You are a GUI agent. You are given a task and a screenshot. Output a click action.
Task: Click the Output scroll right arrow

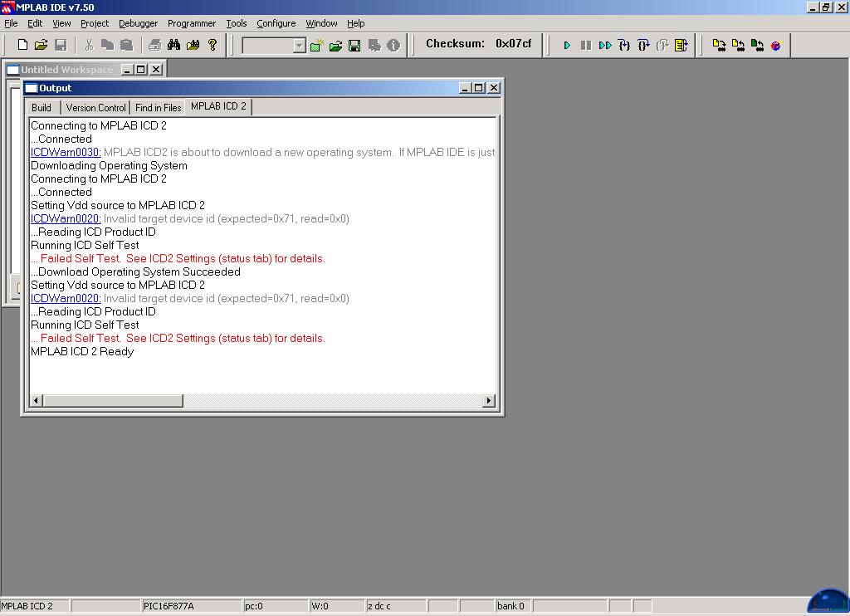click(488, 401)
